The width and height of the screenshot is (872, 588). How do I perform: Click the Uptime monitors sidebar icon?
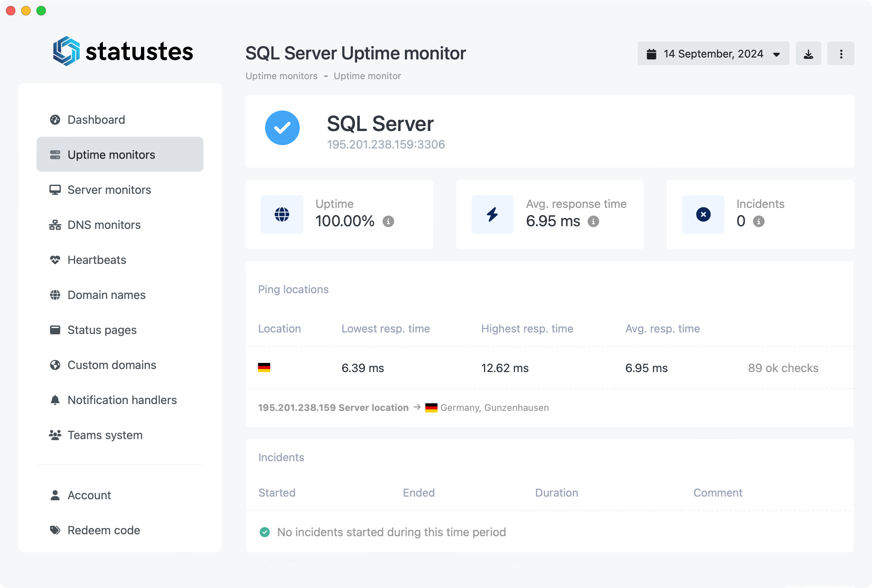(54, 154)
